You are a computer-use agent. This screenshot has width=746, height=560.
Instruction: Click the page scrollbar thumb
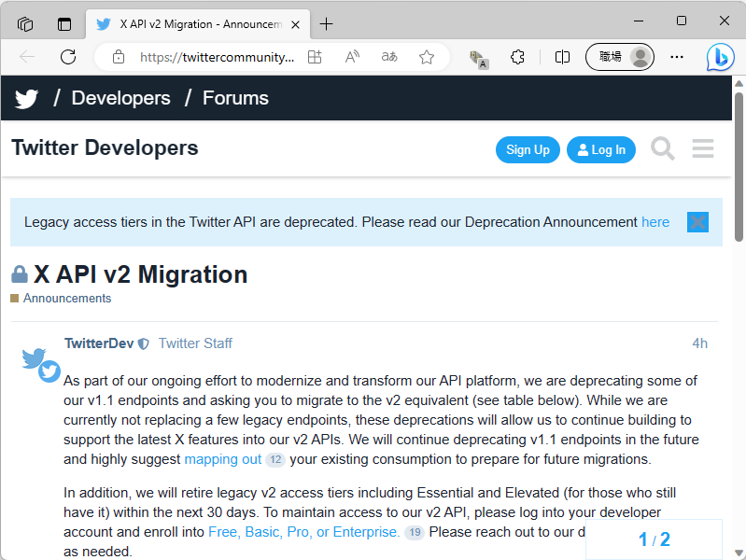739,166
